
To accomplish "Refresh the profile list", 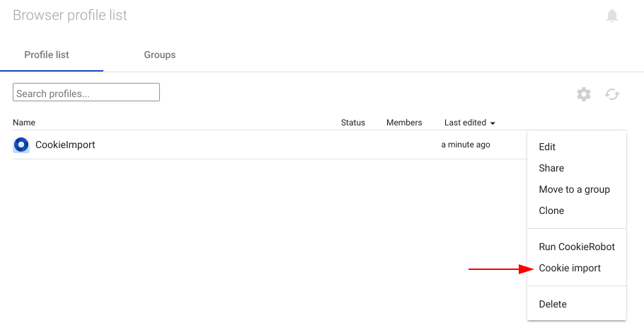I will pos(612,94).
